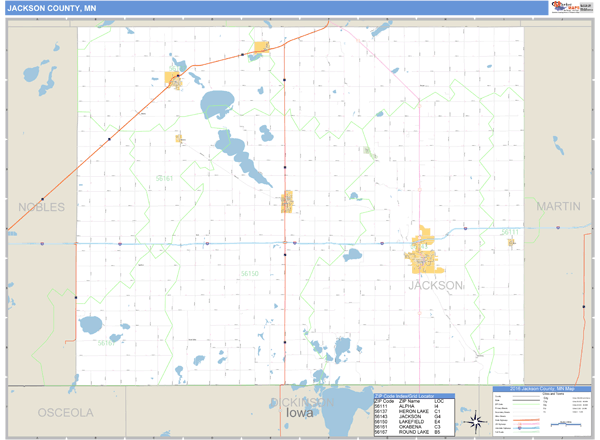This screenshot has width=600, height=440.
Task: Click the 56161 ZIP code label
Action: click(164, 178)
